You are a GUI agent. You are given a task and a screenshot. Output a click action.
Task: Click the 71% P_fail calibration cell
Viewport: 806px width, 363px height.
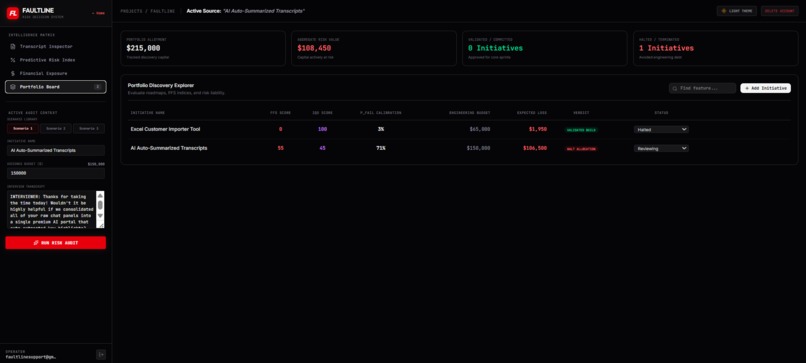[x=380, y=148]
